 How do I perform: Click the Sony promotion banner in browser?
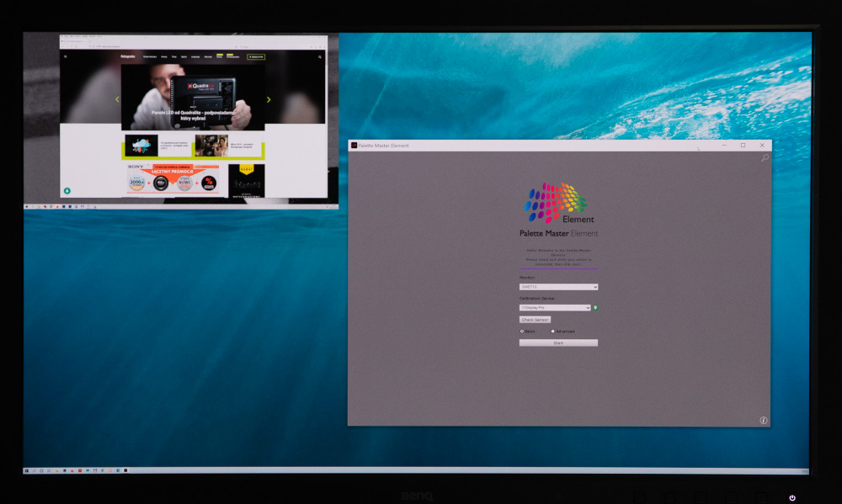pyautogui.click(x=173, y=178)
